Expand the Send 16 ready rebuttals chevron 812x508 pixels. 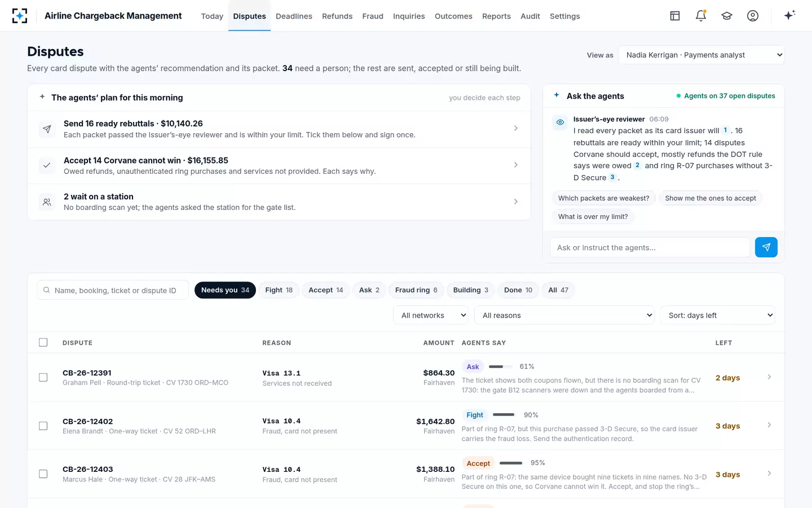(516, 129)
